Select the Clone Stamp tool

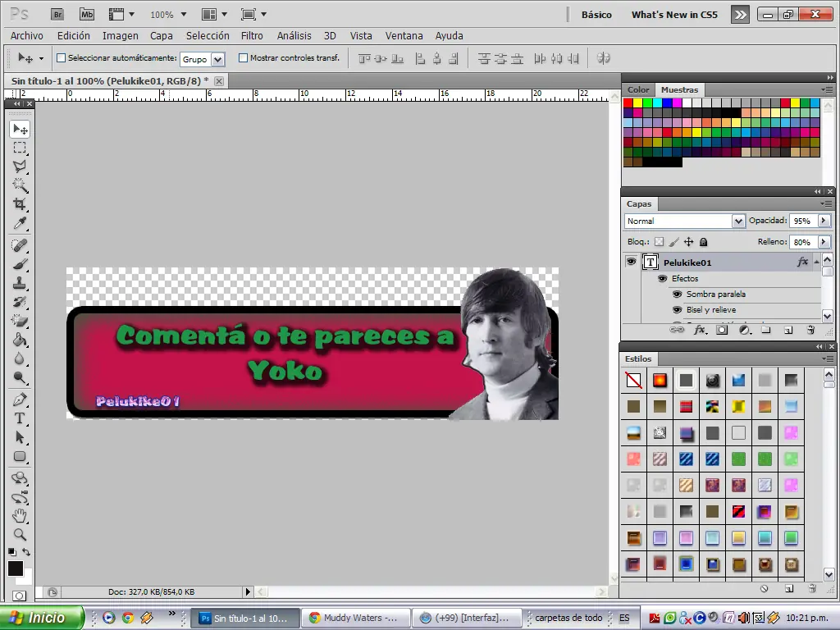pos(20,283)
